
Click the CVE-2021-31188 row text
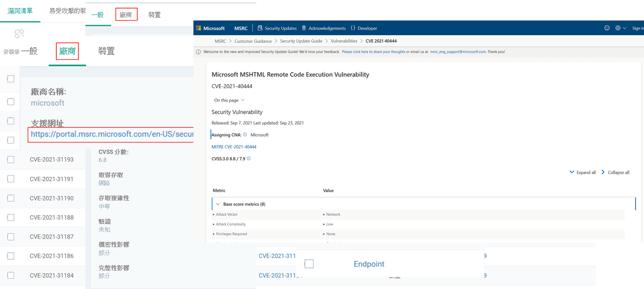tap(51, 218)
